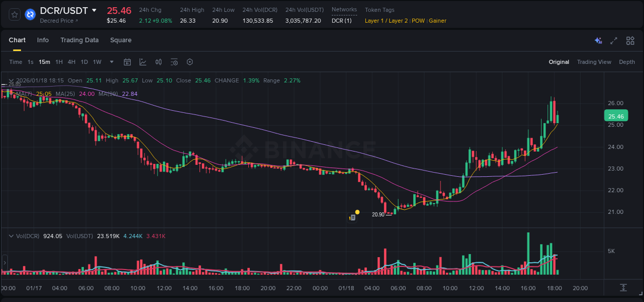Screen dimensions: 644x302
Task: Click the Gainer token tag
Action: 437,21
